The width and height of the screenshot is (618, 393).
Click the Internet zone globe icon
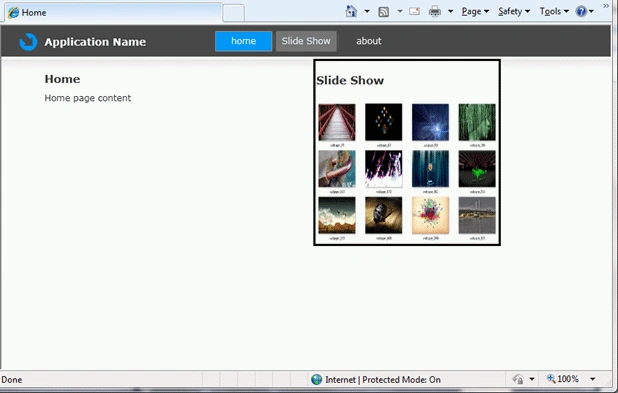click(316, 380)
